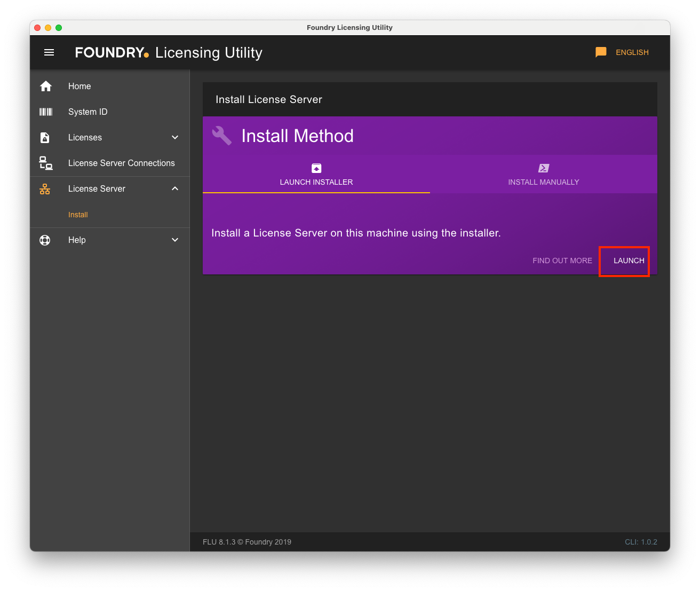Screen dimensions: 700x591
Task: Click the orange flag icon next to ENGLISH
Action: (x=600, y=52)
